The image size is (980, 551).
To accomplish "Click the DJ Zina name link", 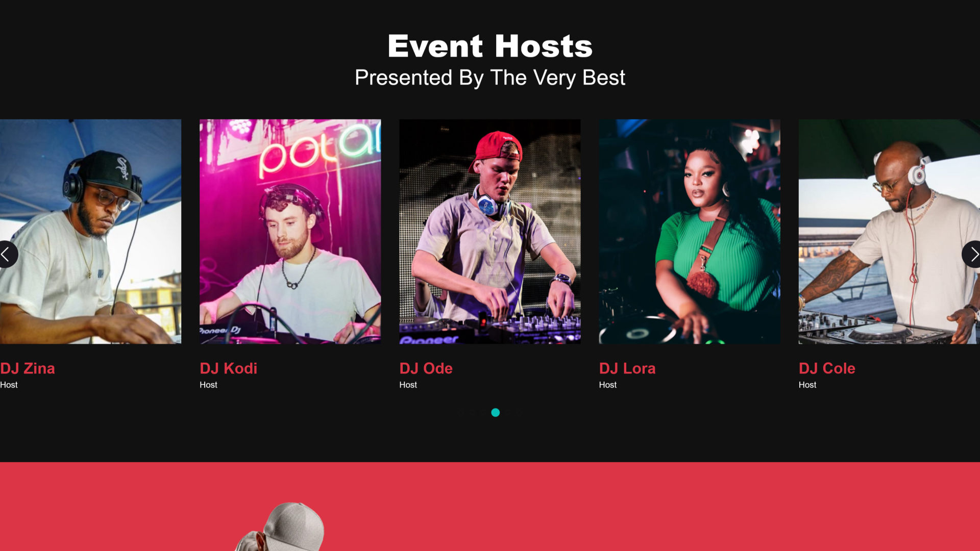I will (x=28, y=368).
